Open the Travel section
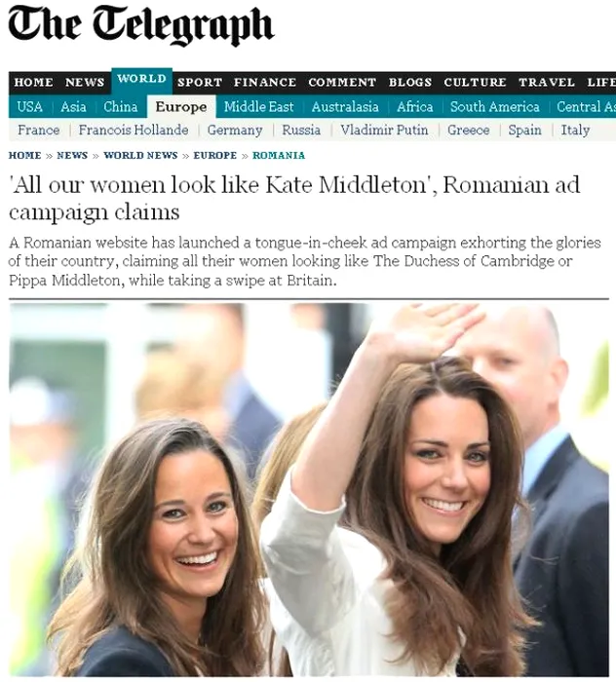This screenshot has width=616, height=682. pos(547,82)
